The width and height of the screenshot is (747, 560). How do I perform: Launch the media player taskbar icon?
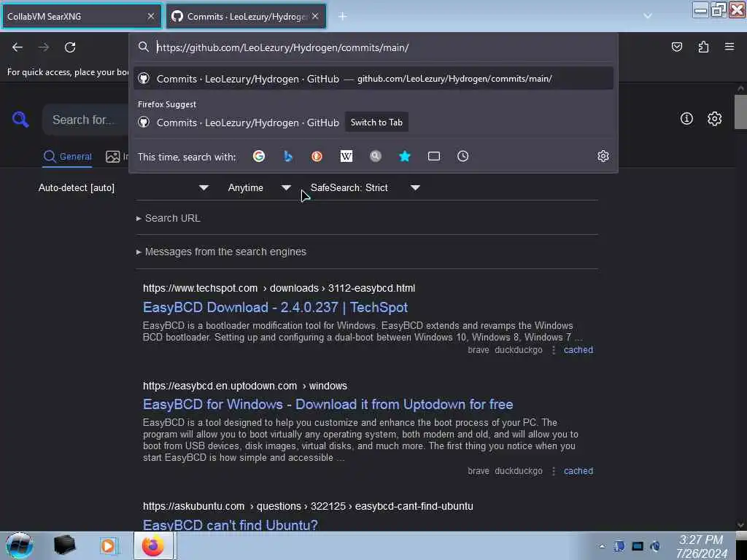[108, 545]
